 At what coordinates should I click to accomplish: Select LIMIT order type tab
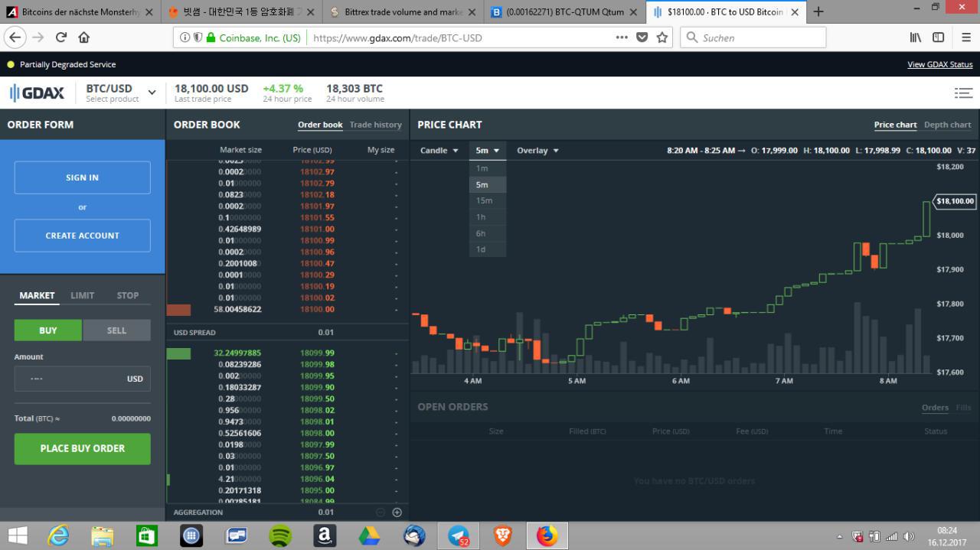coord(83,295)
